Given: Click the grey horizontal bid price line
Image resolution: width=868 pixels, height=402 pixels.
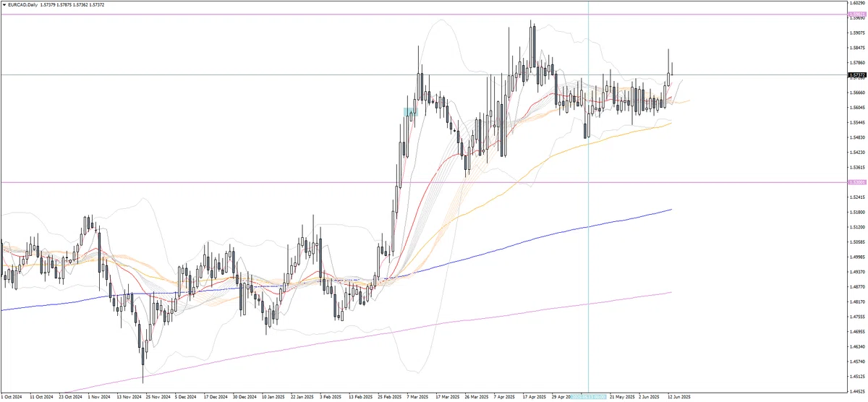Looking at the screenshot, I should click(423, 74).
